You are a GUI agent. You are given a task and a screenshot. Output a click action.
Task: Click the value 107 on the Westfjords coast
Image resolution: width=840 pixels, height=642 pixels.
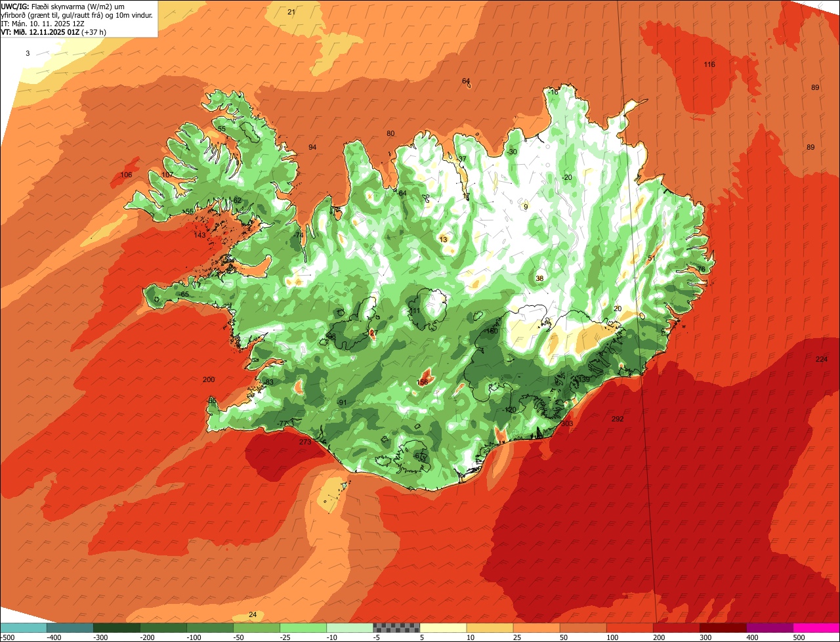pyautogui.click(x=167, y=175)
